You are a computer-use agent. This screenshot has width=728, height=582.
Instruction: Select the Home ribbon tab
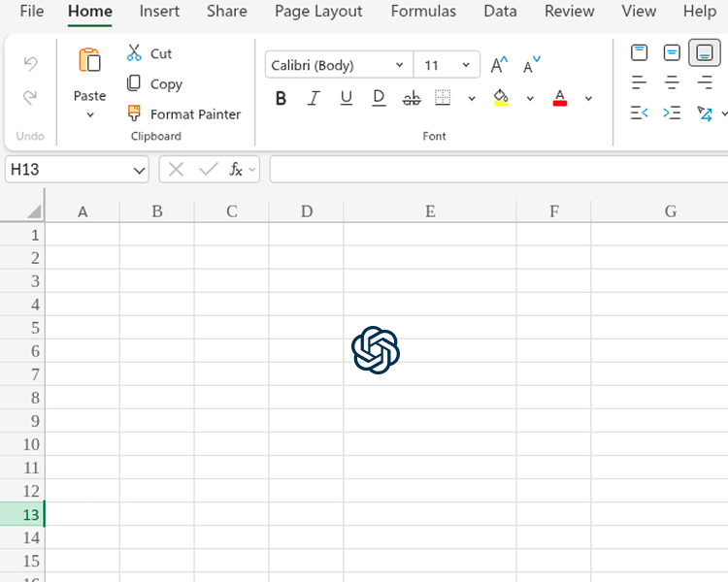pos(90,11)
